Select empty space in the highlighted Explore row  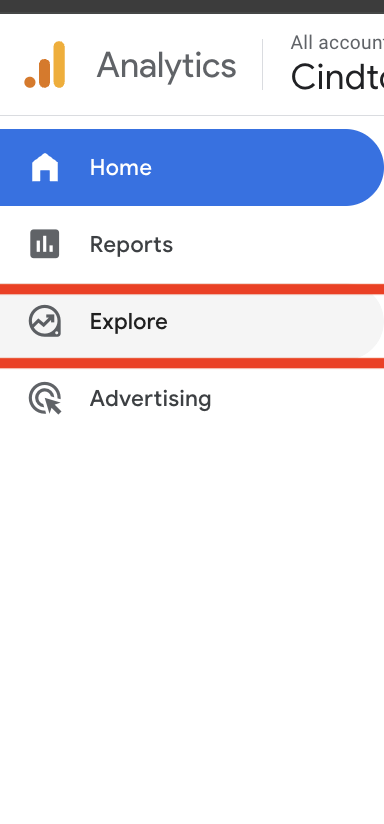(273, 322)
